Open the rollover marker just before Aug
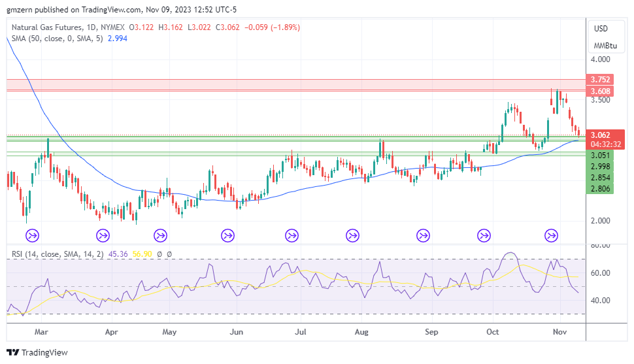This screenshot has height=364, width=634. coord(352,235)
